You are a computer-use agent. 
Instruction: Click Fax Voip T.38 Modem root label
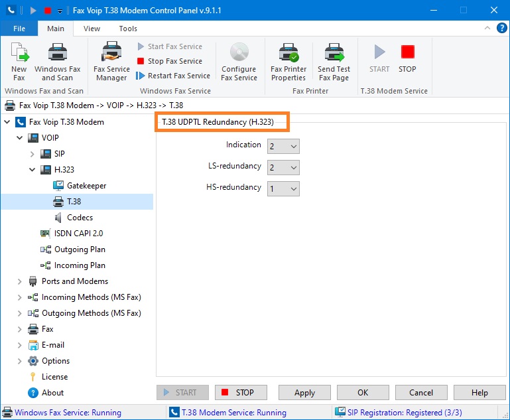[66, 122]
